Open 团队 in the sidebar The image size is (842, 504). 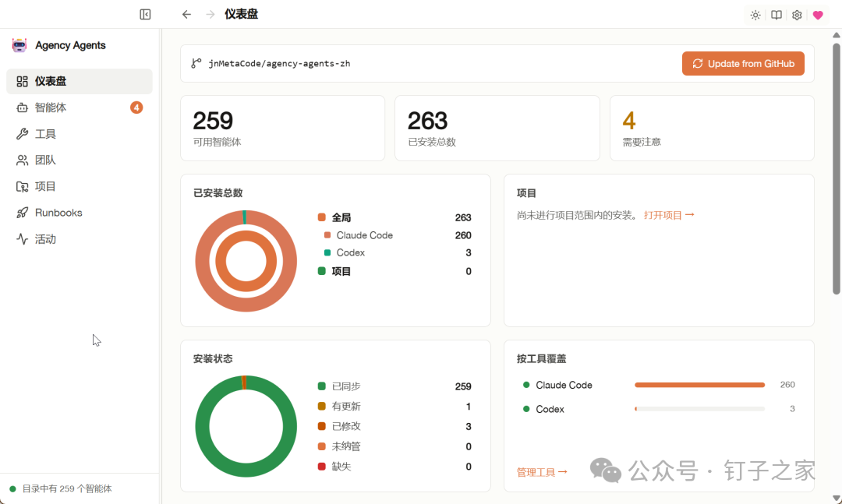pos(80,160)
